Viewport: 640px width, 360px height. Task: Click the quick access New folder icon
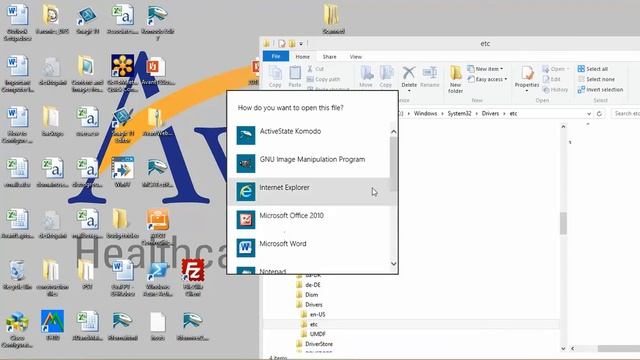pyautogui.click(x=292, y=43)
